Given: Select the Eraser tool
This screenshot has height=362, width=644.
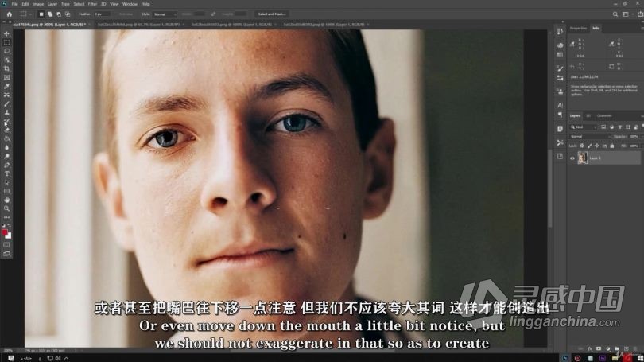Looking at the screenshot, I should pos(6,130).
